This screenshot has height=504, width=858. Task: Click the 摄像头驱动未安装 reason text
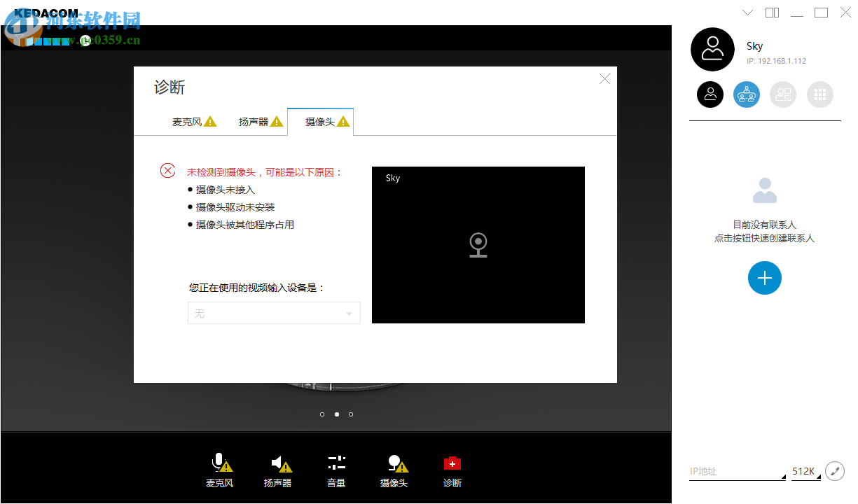click(235, 207)
